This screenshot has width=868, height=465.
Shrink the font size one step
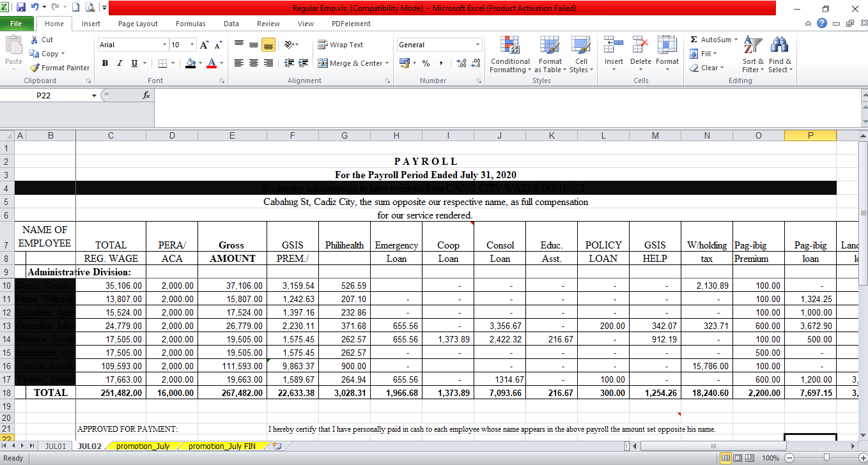pyautogui.click(x=218, y=45)
